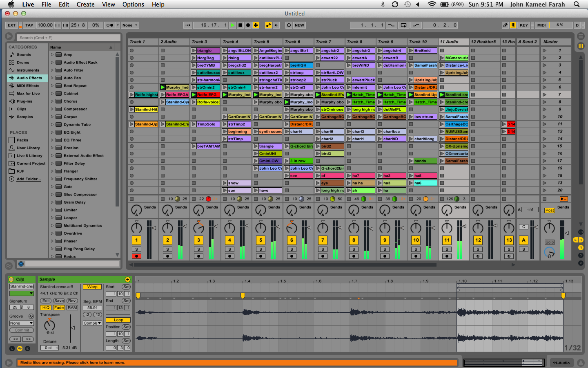The height and width of the screenshot is (368, 588).
Task: Toggle the Follow playback arrow button
Action: coord(188,25)
